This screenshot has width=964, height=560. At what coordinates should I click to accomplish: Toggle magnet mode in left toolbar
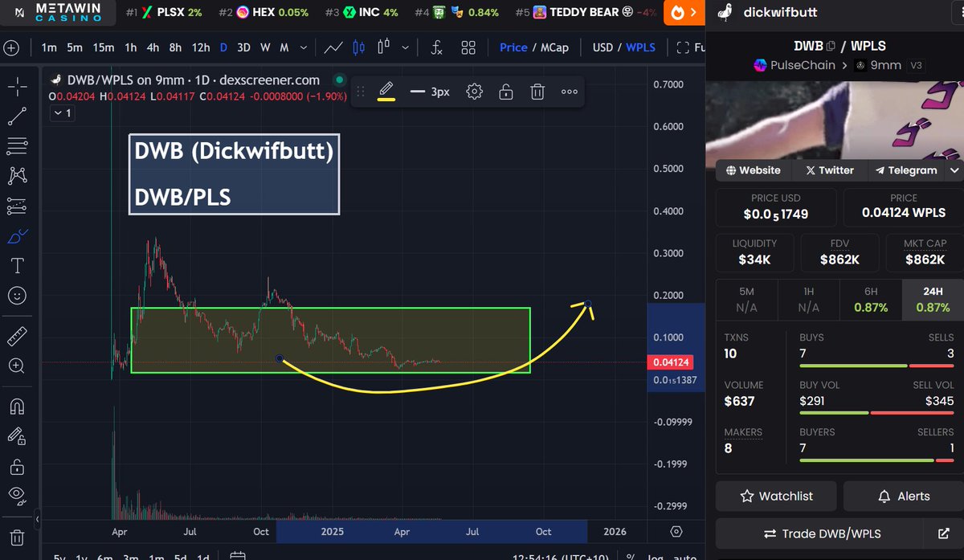(x=17, y=406)
